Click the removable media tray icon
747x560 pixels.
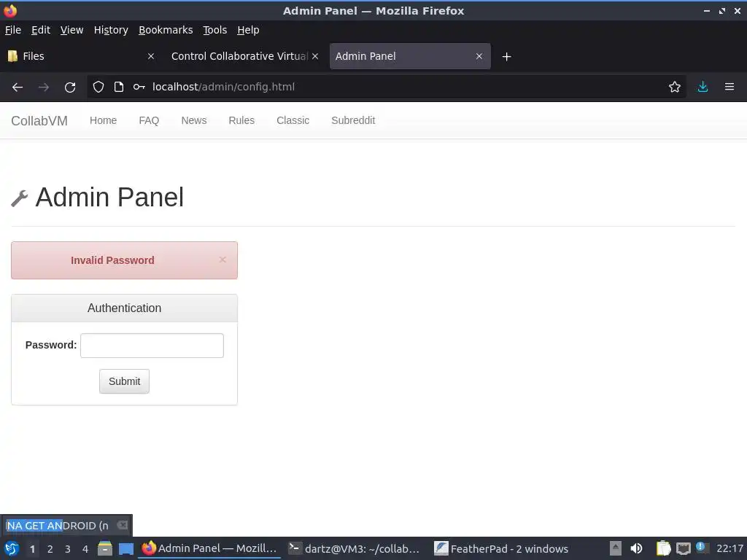[x=616, y=548]
